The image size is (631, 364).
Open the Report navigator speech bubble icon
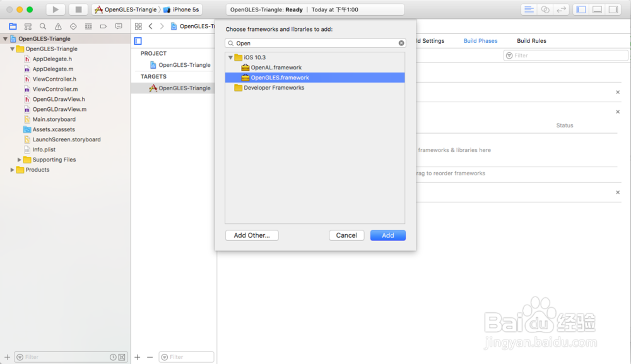(119, 26)
